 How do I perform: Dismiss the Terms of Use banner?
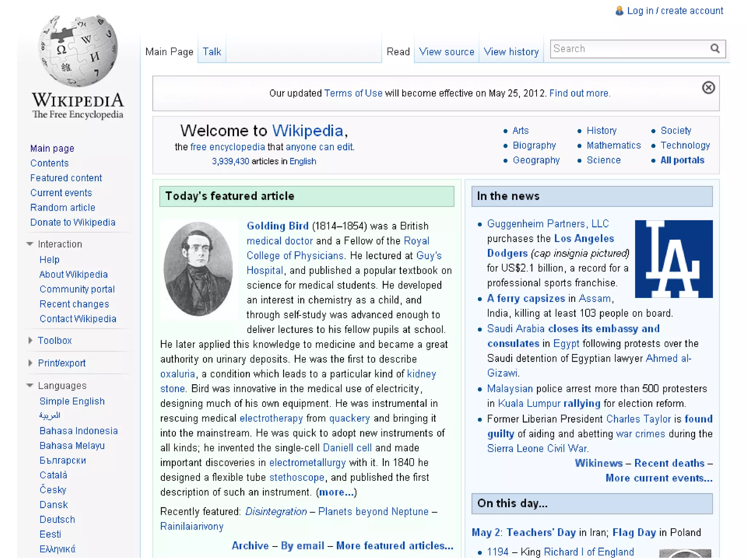click(708, 88)
